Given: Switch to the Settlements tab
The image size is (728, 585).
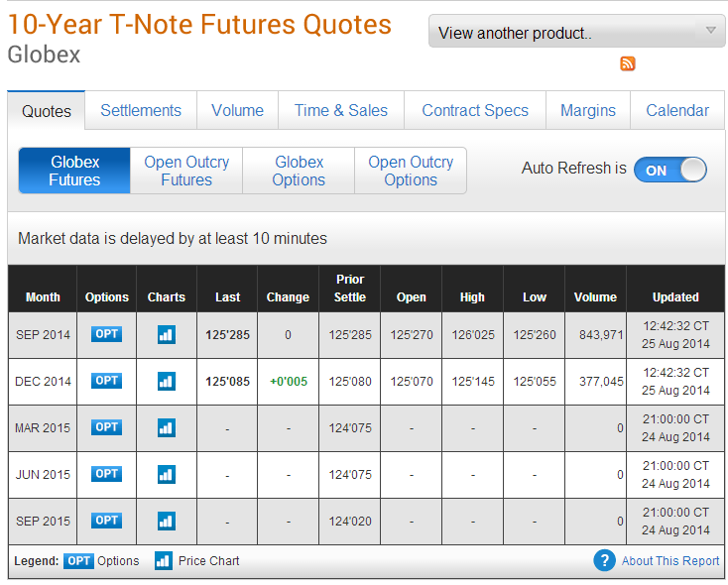Looking at the screenshot, I should coord(141,110).
